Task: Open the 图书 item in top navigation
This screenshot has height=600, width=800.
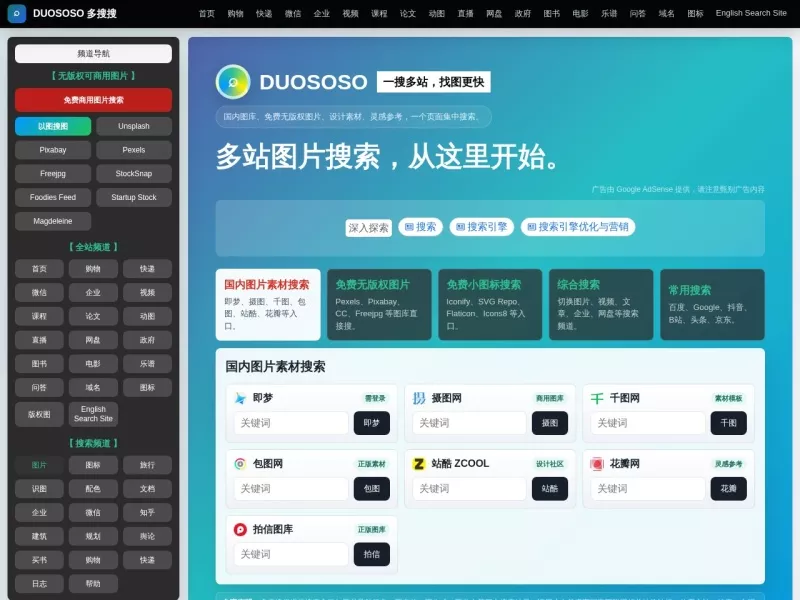Action: pos(552,14)
